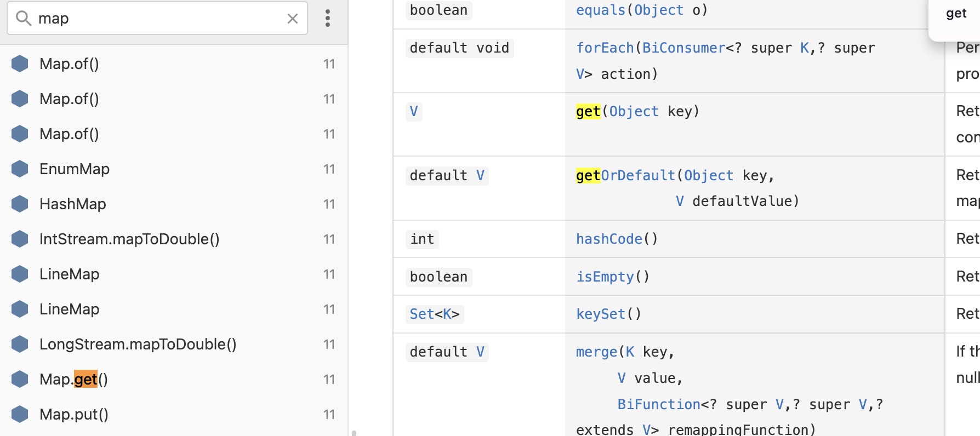Image resolution: width=980 pixels, height=436 pixels.
Task: Open the hashCode method link
Action: pos(609,239)
